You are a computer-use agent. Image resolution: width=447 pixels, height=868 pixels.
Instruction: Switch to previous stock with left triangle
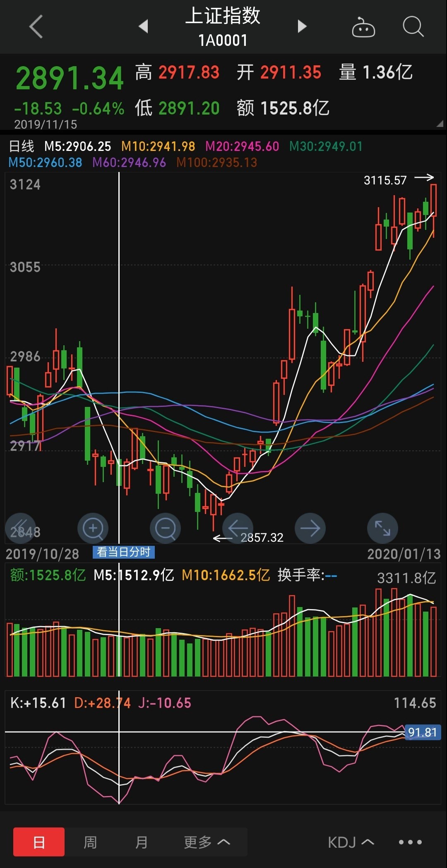143,26
